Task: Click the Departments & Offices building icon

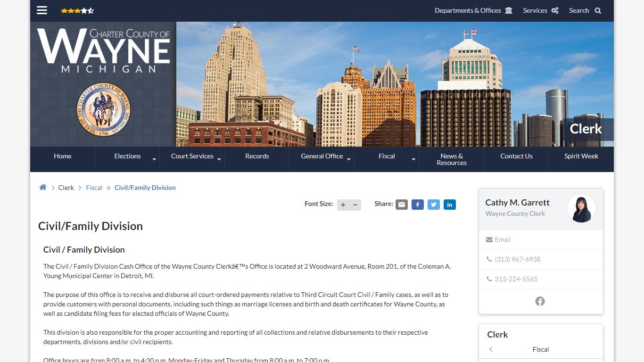Action: [509, 10]
